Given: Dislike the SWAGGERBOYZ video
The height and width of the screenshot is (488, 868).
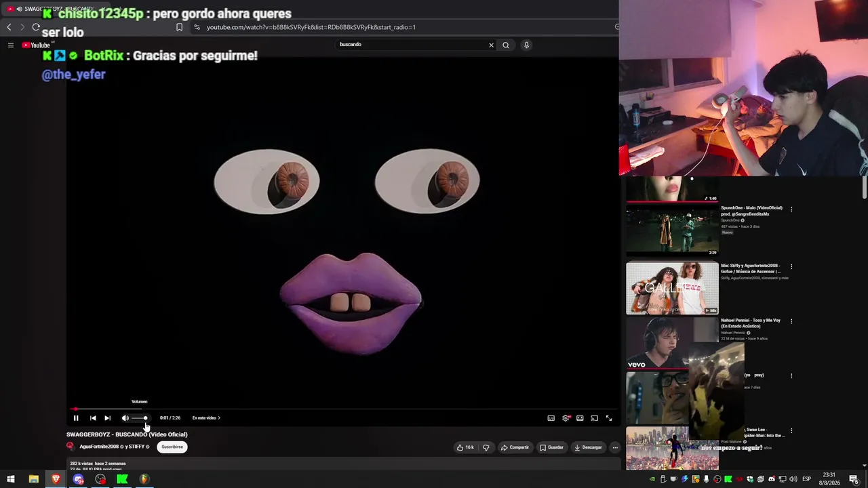Looking at the screenshot, I should tap(486, 447).
